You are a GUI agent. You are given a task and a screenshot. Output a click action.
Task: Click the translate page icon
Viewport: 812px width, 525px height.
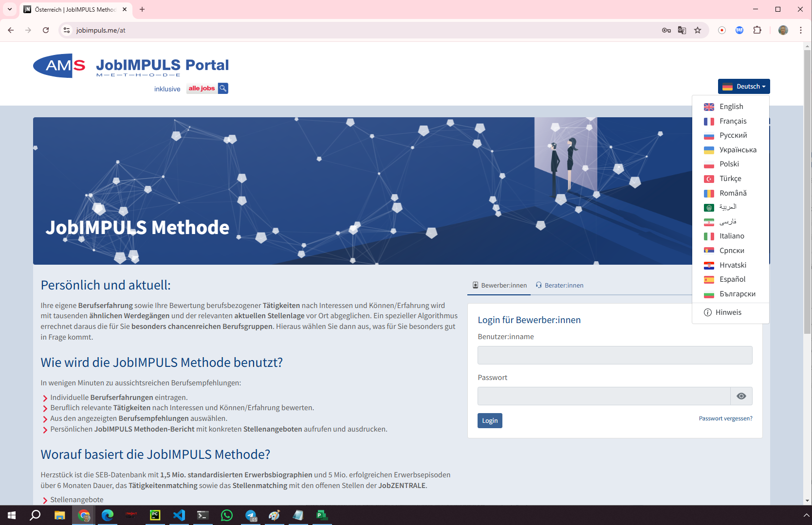tap(682, 30)
